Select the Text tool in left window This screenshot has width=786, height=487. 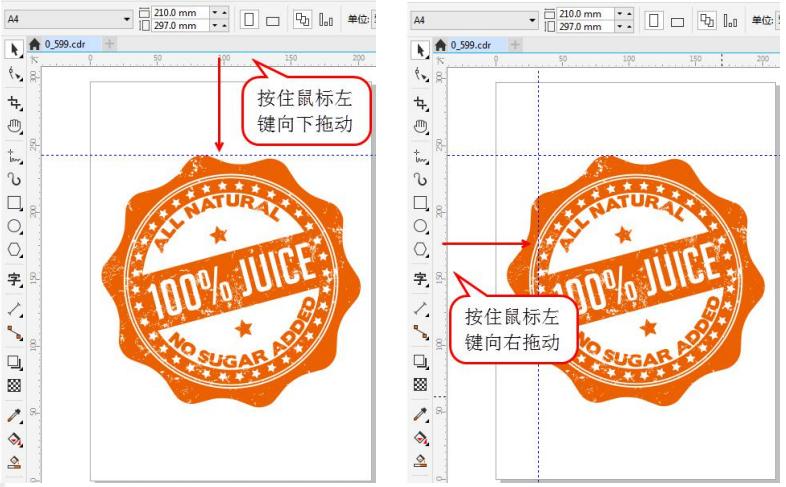(x=15, y=279)
